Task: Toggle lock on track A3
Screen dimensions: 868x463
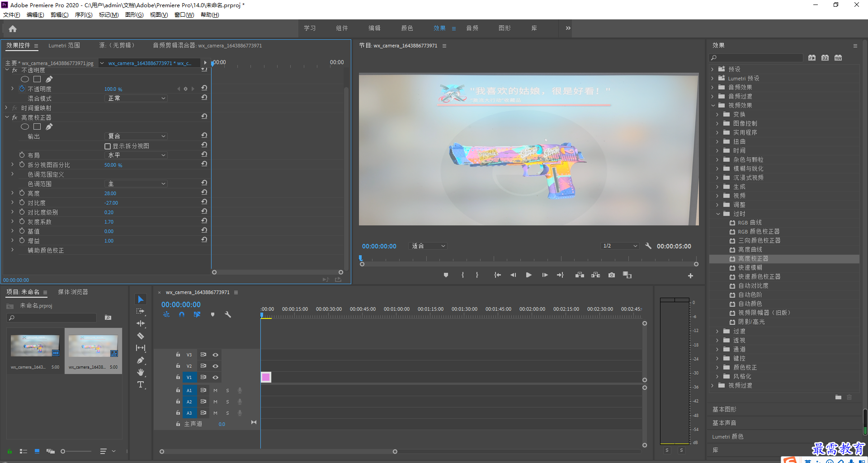Action: pos(178,412)
